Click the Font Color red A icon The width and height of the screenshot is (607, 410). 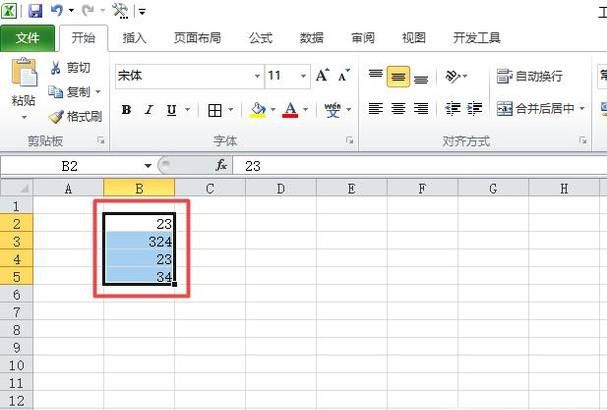point(290,110)
